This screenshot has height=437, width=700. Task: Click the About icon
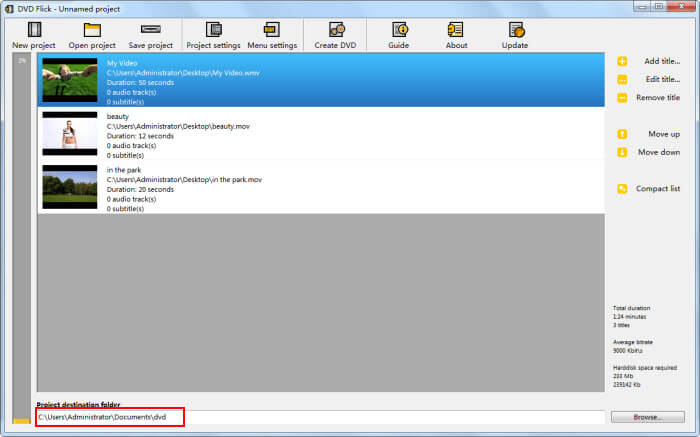click(x=455, y=29)
